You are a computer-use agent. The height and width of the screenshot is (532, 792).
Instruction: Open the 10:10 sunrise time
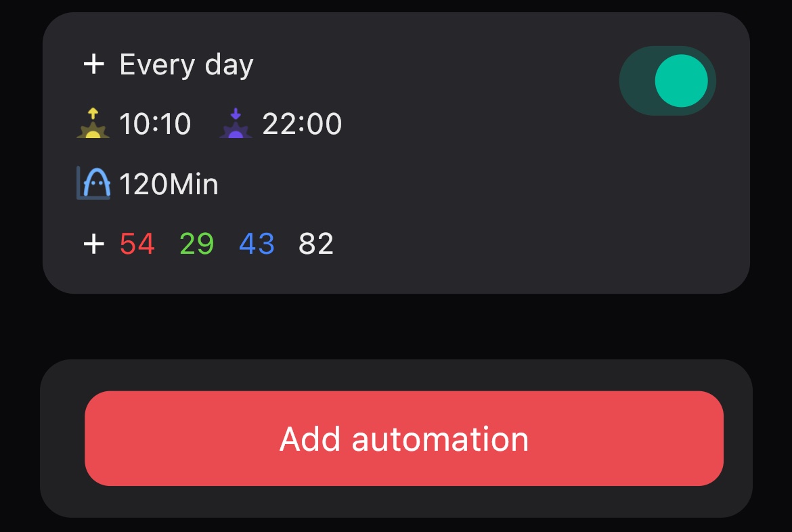coord(155,125)
